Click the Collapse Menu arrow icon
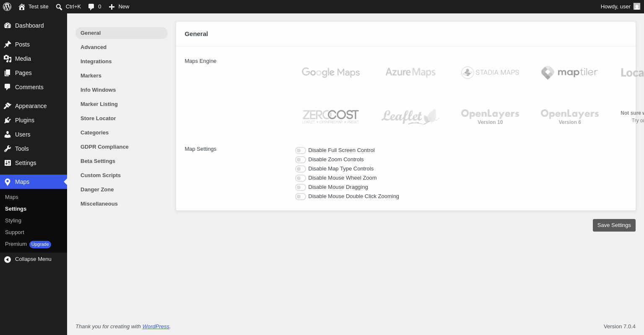The height and width of the screenshot is (335, 644). [x=8, y=260]
